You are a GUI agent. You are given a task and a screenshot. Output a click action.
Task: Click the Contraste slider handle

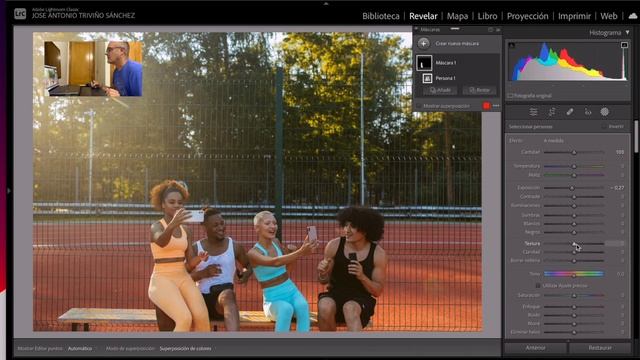coord(574,197)
